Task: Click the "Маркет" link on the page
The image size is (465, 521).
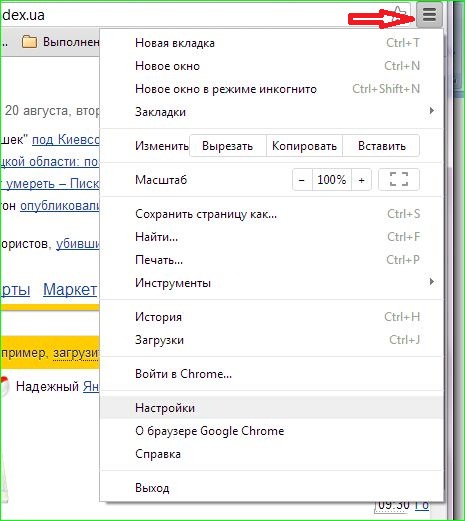Action: point(70,289)
